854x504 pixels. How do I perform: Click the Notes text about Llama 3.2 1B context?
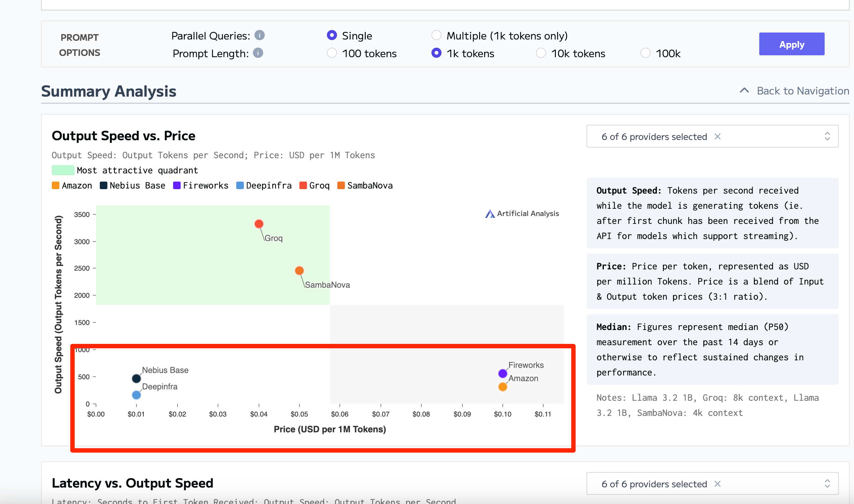coord(707,405)
